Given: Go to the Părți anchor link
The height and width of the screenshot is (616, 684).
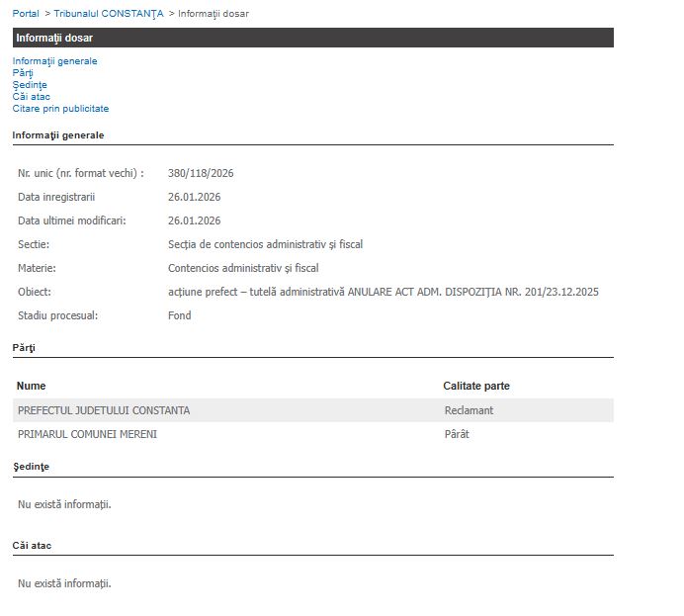Looking at the screenshot, I should tap(23, 73).
